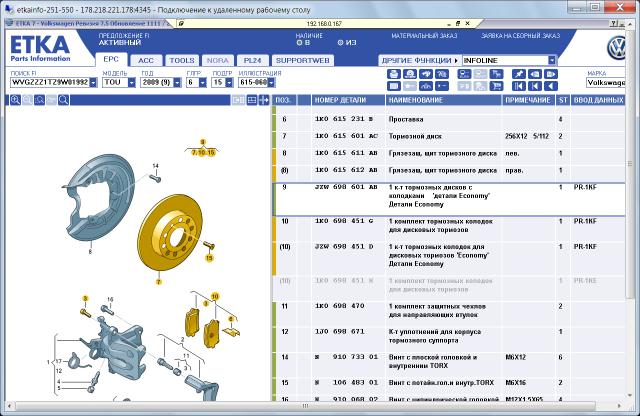Screen dimensions: 640x416
Task: Click the single-bar back arrow icon
Action: coord(535,86)
